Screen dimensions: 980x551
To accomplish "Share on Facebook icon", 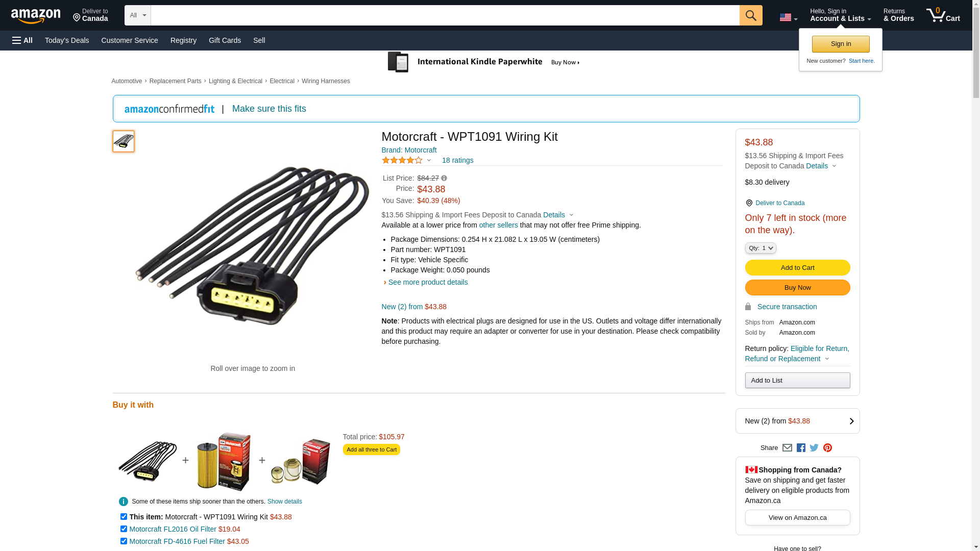I will coord(801,448).
